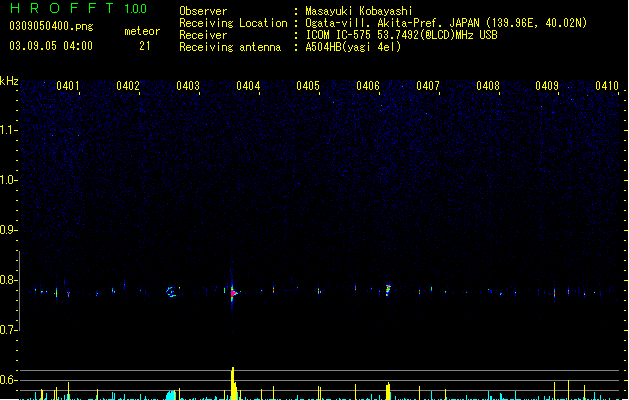
Task: Click the grey vertical bracket beside 0.8 kHz
Action: [x=19, y=291]
